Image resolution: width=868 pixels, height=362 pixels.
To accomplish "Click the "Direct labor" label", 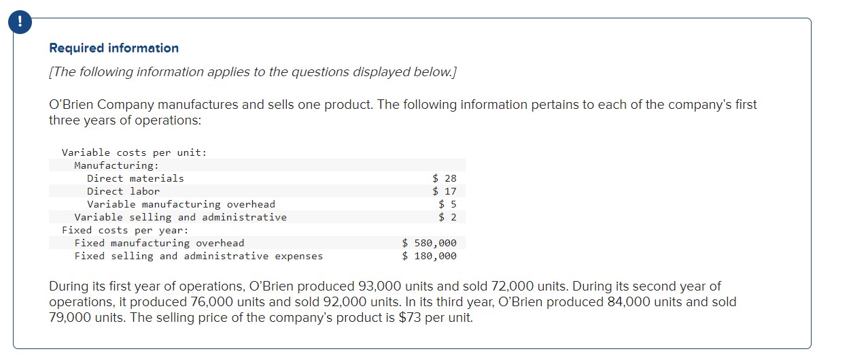I will click(123, 191).
